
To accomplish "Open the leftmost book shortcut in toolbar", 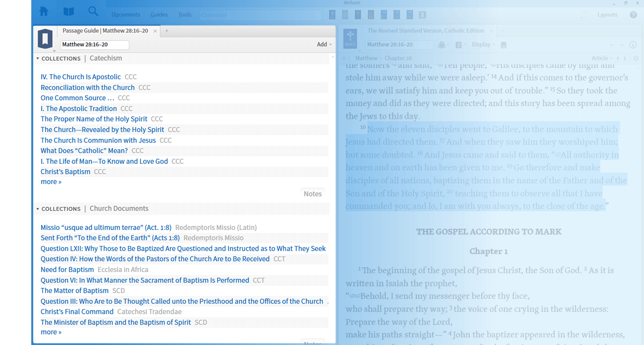I will (x=332, y=15).
